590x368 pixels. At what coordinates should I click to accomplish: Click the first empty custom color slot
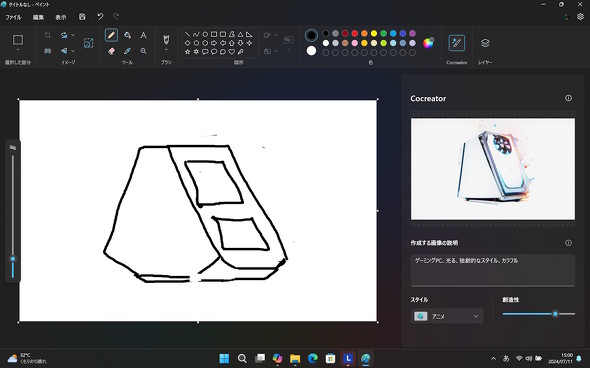325,53
